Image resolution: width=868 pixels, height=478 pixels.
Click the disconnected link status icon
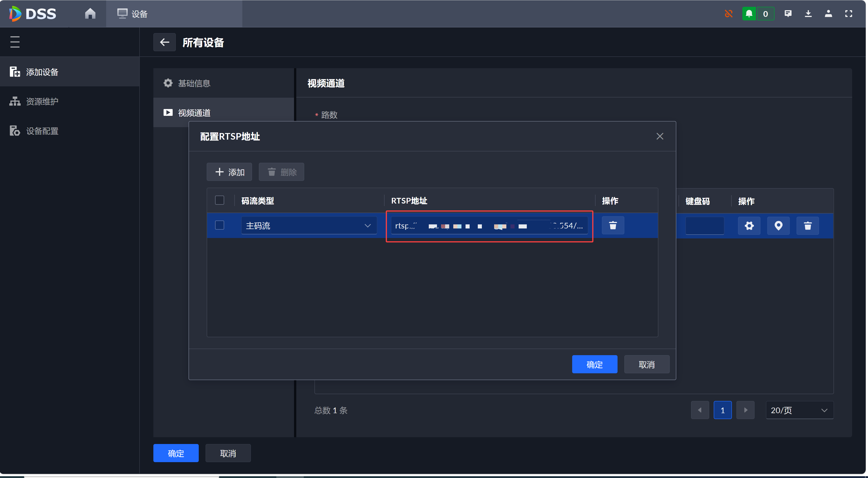tap(728, 13)
